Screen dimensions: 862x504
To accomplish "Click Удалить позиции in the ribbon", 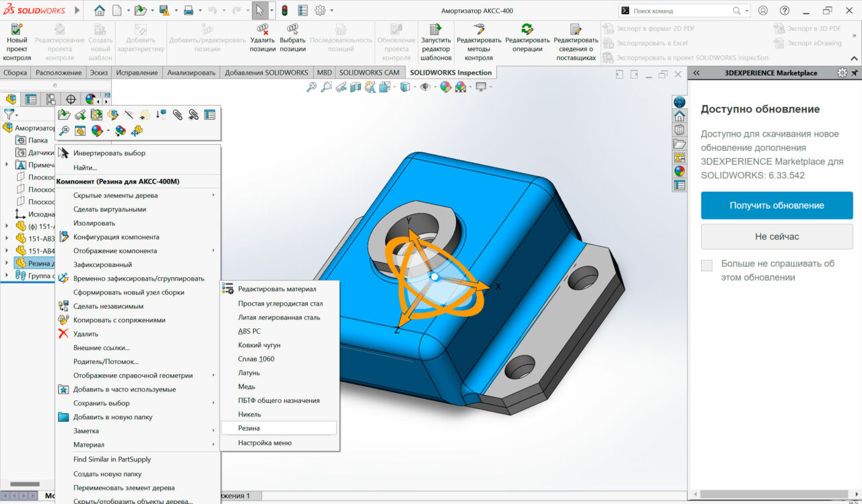I will pos(263,38).
